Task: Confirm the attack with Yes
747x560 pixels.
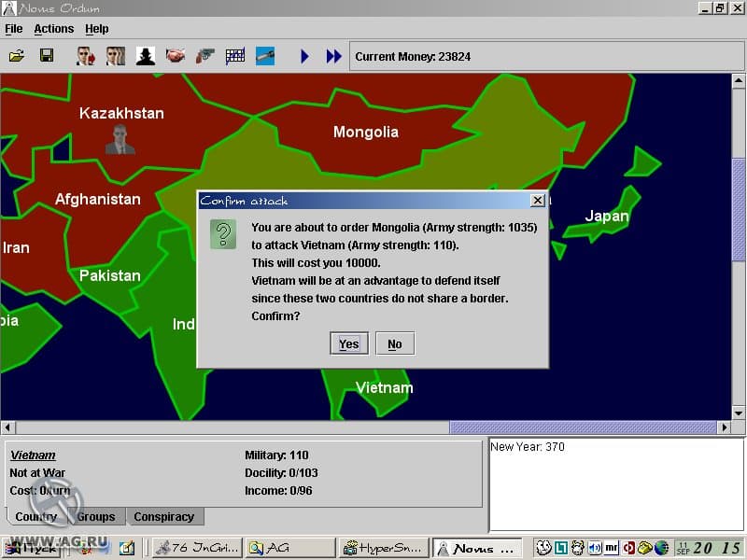Action: (x=349, y=343)
